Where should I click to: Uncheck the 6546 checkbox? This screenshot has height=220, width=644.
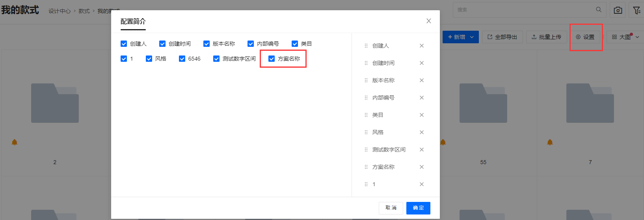click(x=182, y=59)
